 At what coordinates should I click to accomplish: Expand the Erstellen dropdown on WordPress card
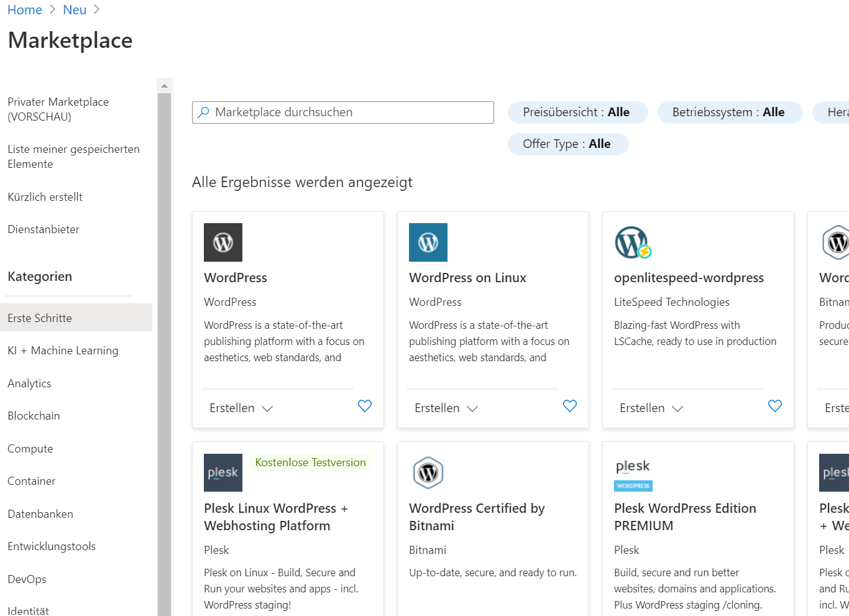tap(241, 408)
